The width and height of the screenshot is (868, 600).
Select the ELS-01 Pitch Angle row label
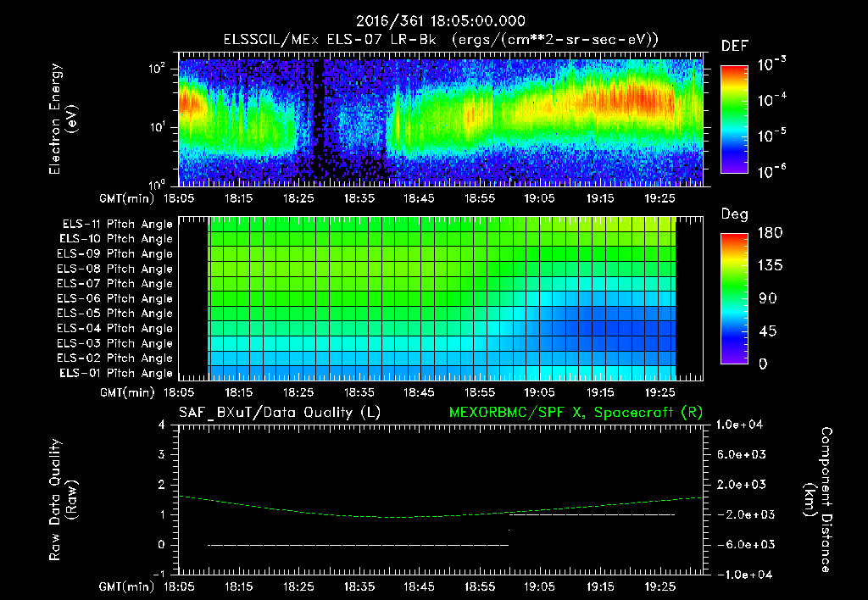click(x=116, y=373)
